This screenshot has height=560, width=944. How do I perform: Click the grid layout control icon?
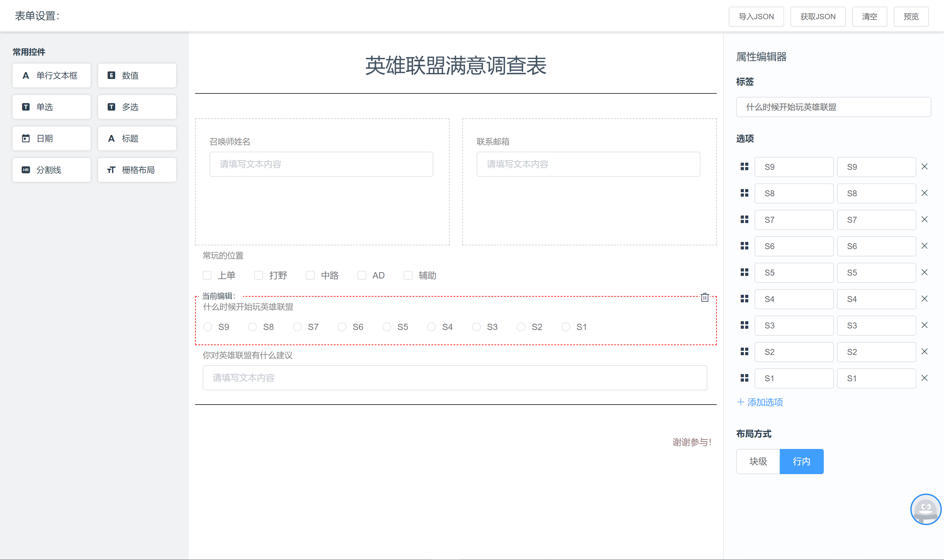[111, 170]
